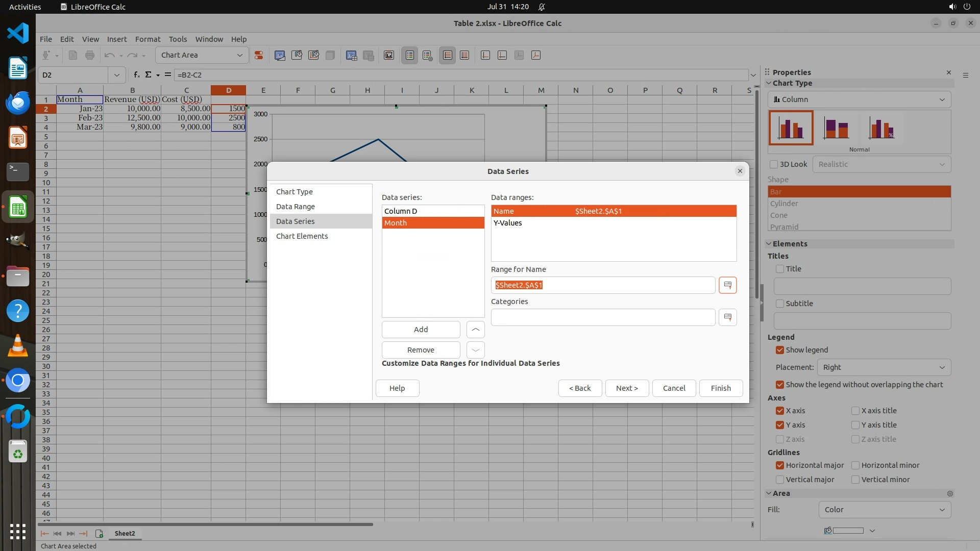The width and height of the screenshot is (980, 551).
Task: Open the legend Placement dropdown set to Right
Action: [884, 367]
